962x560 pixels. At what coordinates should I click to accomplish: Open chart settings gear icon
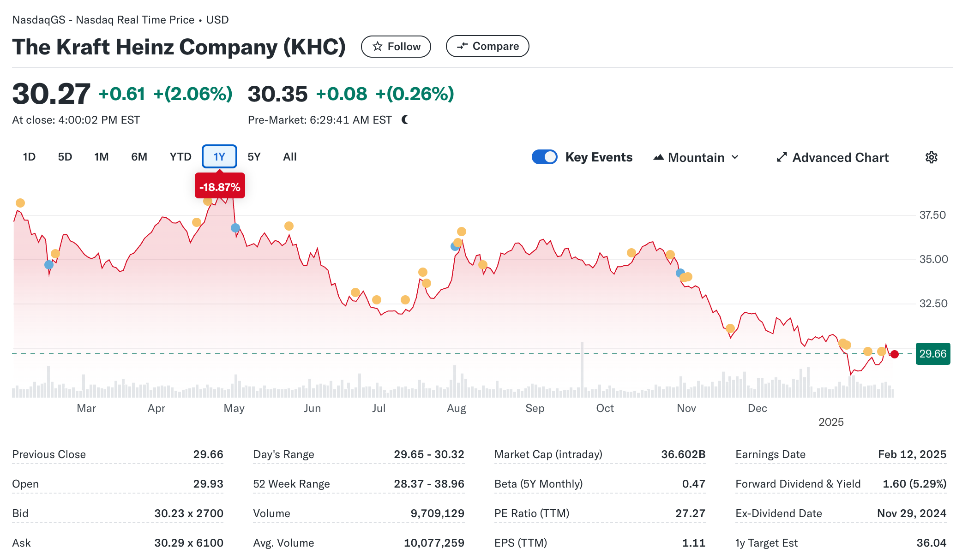(x=931, y=157)
